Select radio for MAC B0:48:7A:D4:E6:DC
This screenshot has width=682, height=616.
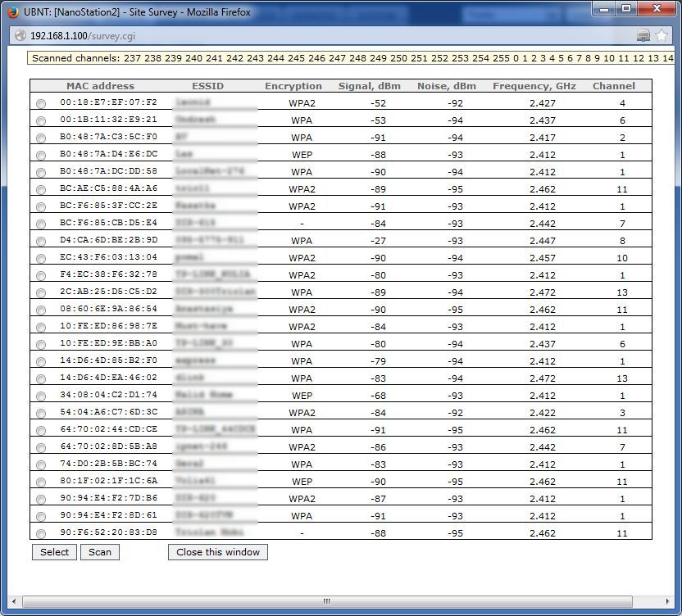[41, 155]
